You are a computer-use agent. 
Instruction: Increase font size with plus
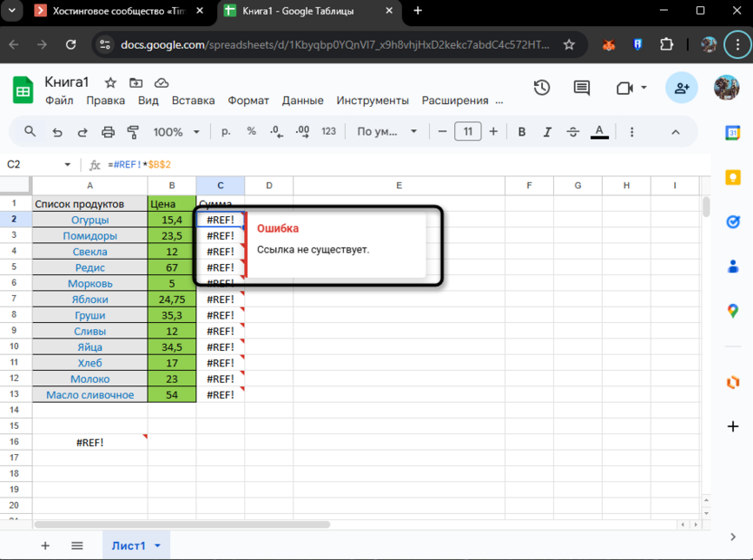click(493, 131)
